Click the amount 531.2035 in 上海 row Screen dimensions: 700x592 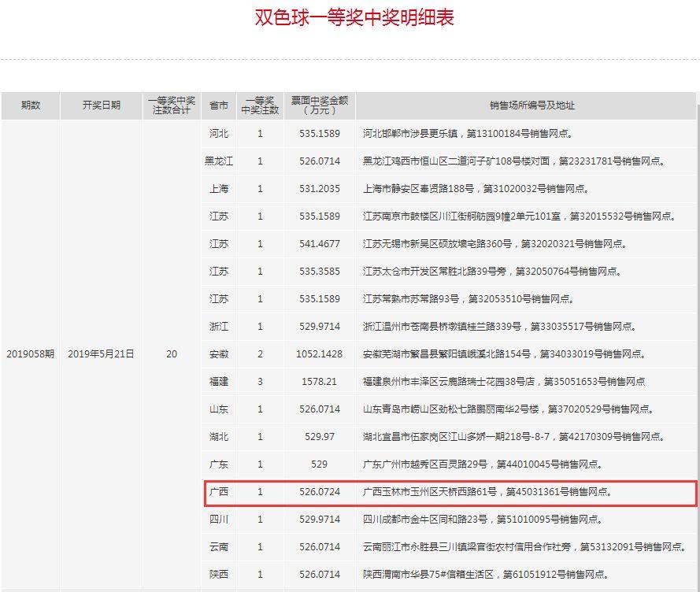point(320,189)
